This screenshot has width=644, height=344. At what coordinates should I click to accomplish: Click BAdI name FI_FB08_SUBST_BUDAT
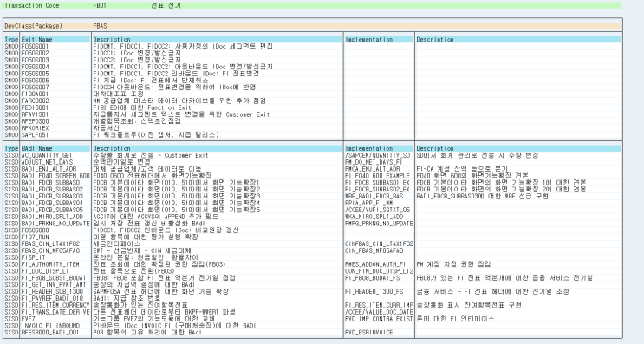[54, 278]
